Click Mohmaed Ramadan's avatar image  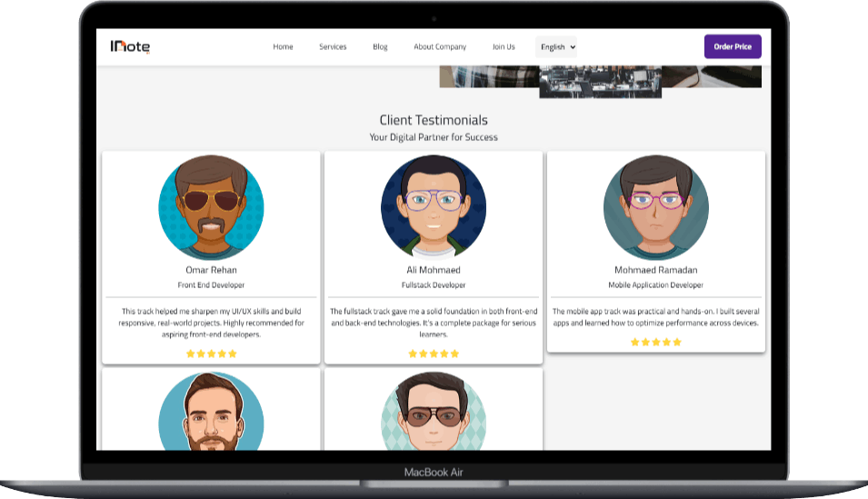[x=656, y=206]
